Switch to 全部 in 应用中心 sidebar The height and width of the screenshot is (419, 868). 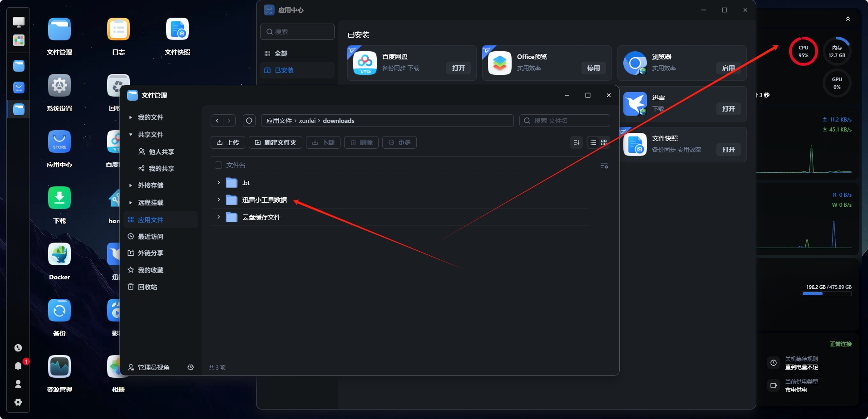coord(297,54)
